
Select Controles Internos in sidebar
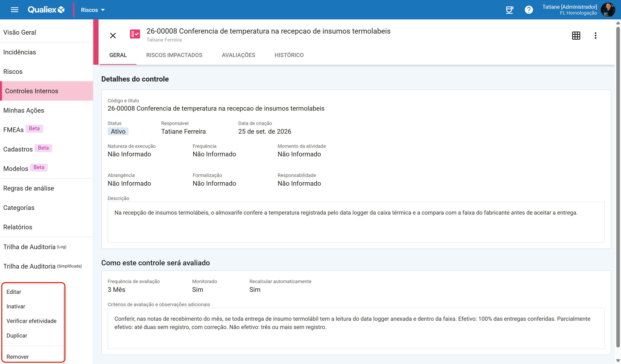(x=47, y=91)
